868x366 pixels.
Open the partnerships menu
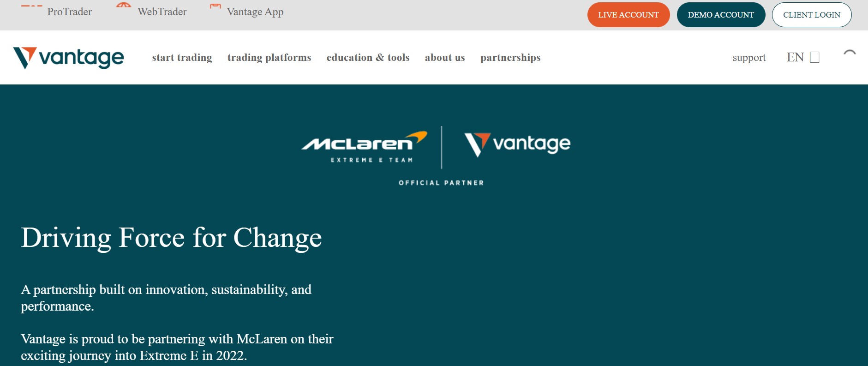[510, 57]
